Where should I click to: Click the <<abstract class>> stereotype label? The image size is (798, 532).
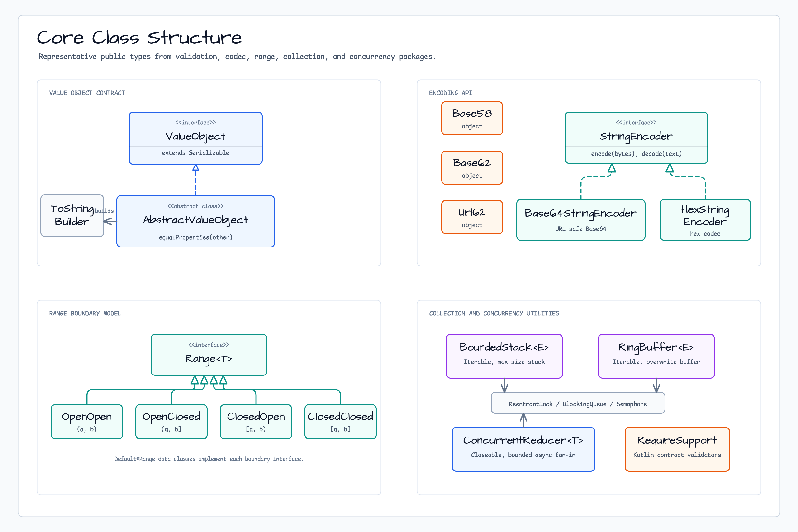coord(195,206)
